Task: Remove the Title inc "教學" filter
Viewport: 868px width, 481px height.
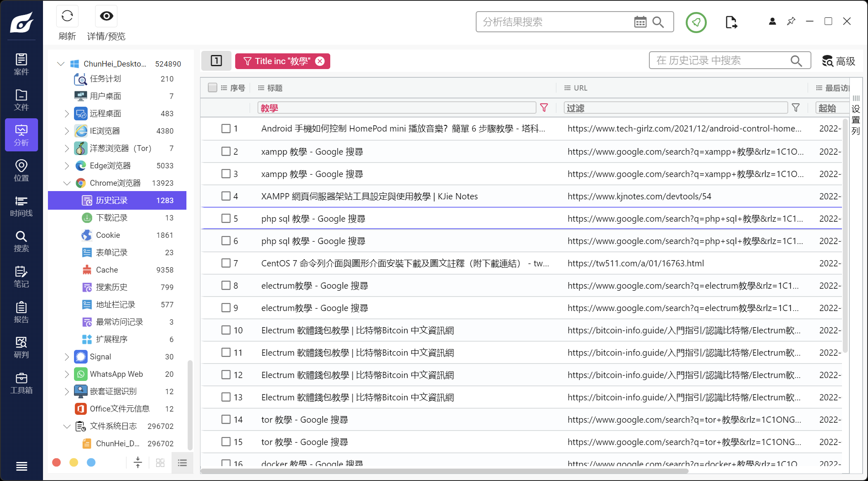Action: 320,61
